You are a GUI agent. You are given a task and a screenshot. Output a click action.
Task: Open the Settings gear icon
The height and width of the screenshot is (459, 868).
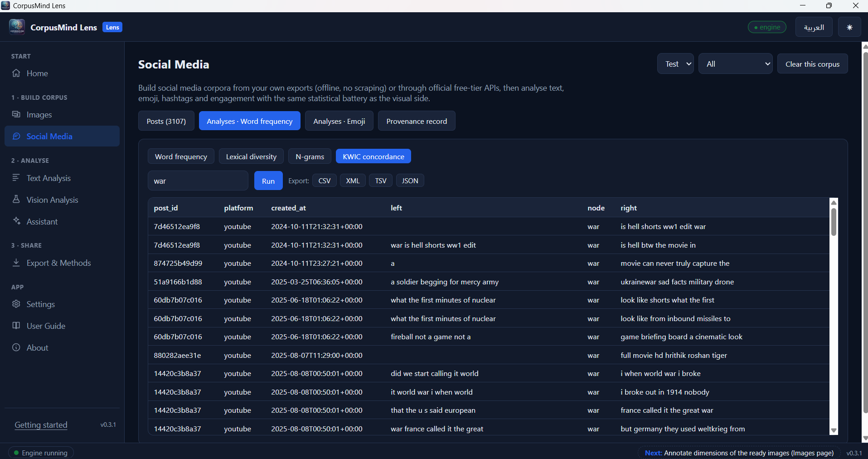tap(16, 304)
